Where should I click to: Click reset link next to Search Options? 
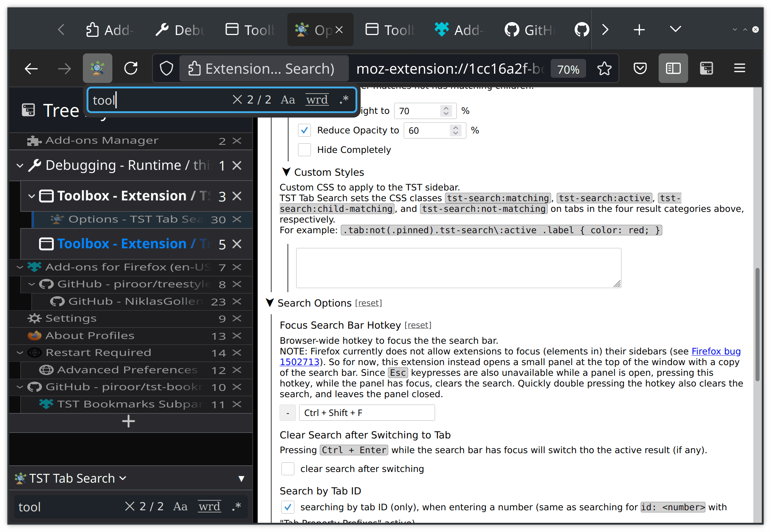point(368,303)
